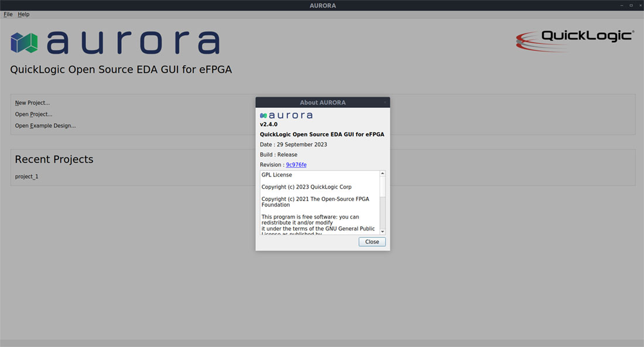Open the File menu

point(8,15)
